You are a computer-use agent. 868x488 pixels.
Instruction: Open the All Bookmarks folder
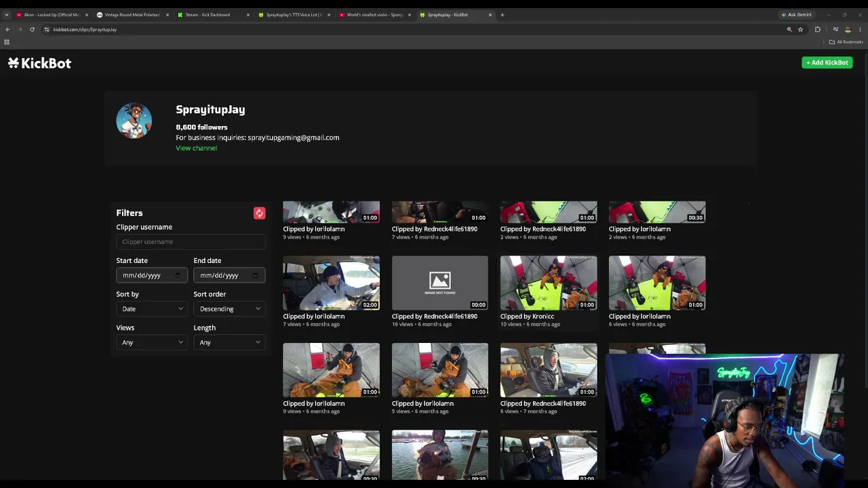846,42
